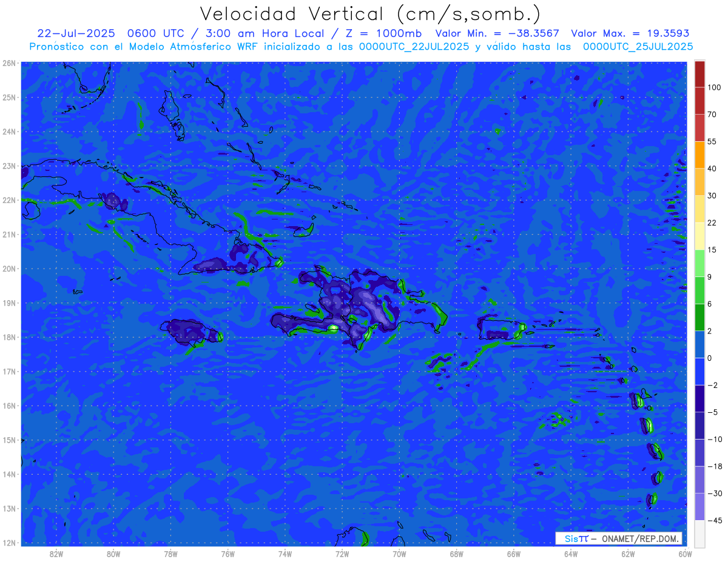This screenshot has height=562, width=728.
Task: Pick the navy colorbar segment between -5 and -2
Action: pos(699,398)
